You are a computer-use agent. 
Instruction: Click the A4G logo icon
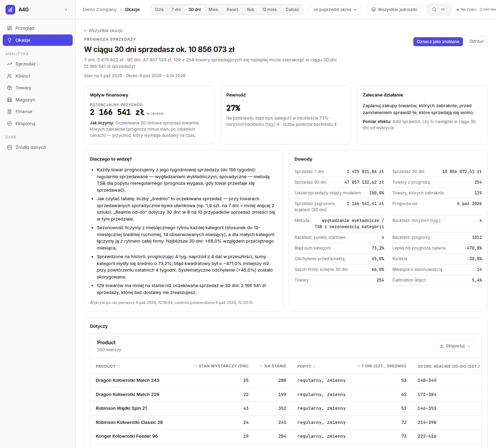[10, 10]
